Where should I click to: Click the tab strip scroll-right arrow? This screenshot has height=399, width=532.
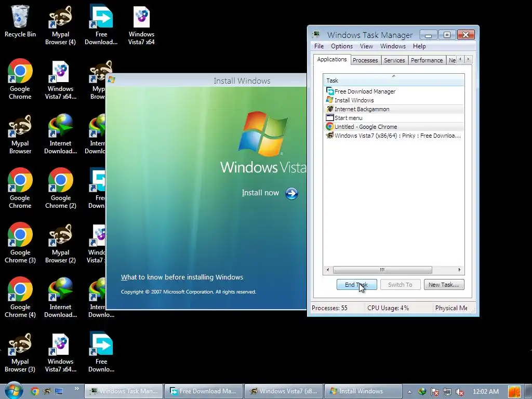tap(468, 59)
